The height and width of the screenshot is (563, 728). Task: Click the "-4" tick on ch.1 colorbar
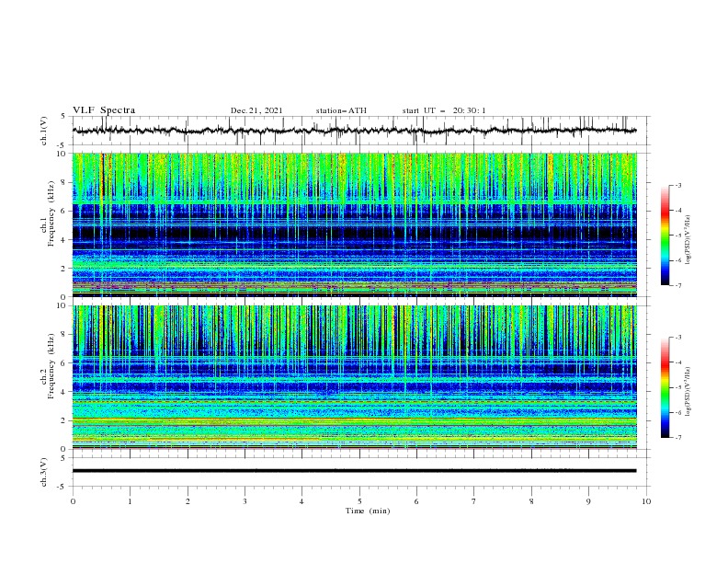(678, 211)
